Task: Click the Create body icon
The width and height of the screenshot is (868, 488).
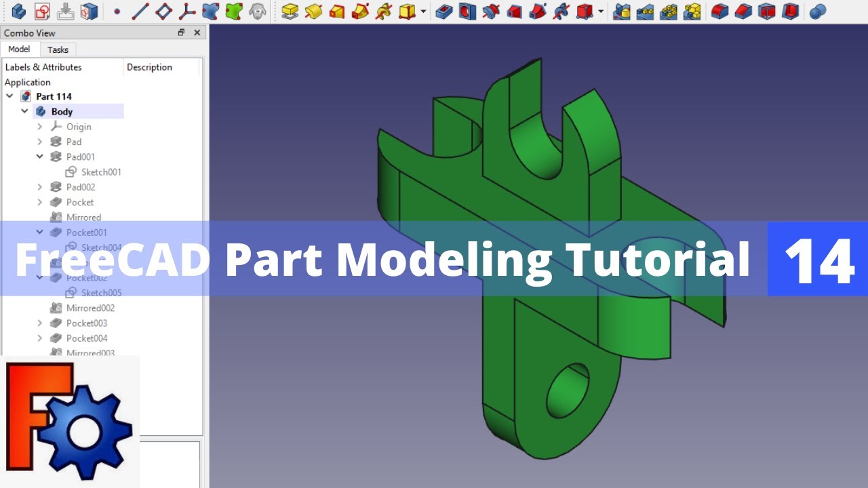Action: (19, 11)
